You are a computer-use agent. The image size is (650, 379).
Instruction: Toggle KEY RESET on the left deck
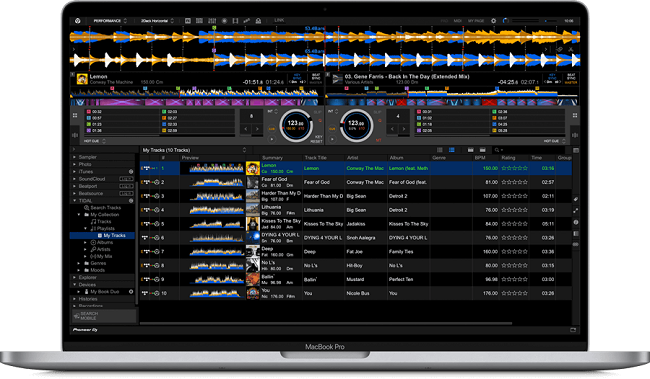tap(317, 139)
